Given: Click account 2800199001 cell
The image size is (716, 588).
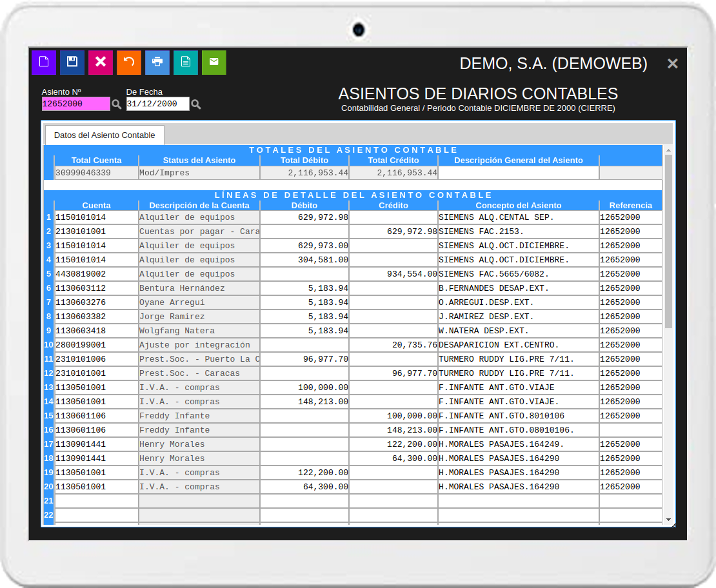Looking at the screenshot, I should pyautogui.click(x=96, y=345).
